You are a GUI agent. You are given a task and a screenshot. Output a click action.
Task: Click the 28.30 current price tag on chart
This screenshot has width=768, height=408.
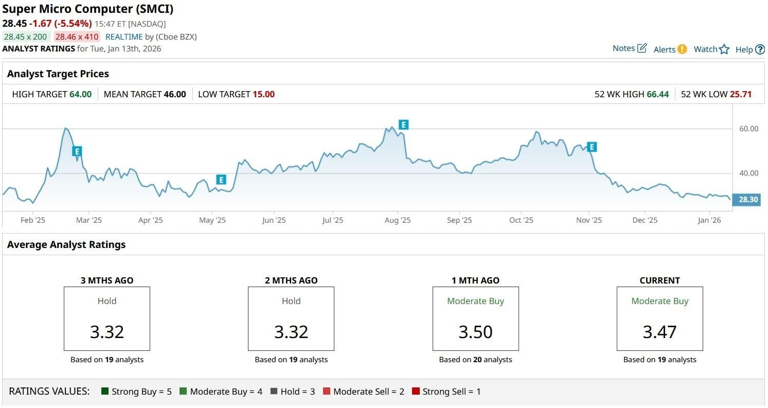(747, 200)
